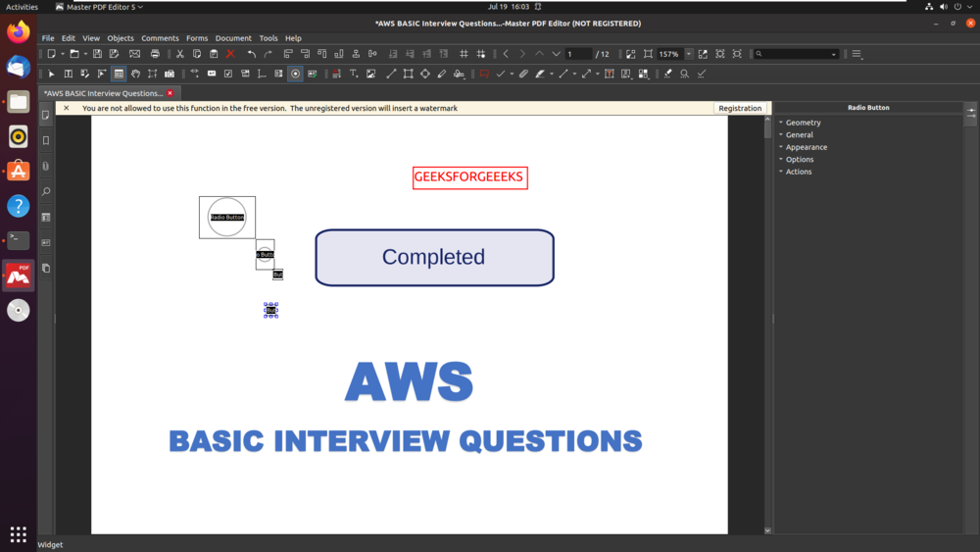Click the page number input field
This screenshot has height=552, width=980.
coord(578,54)
